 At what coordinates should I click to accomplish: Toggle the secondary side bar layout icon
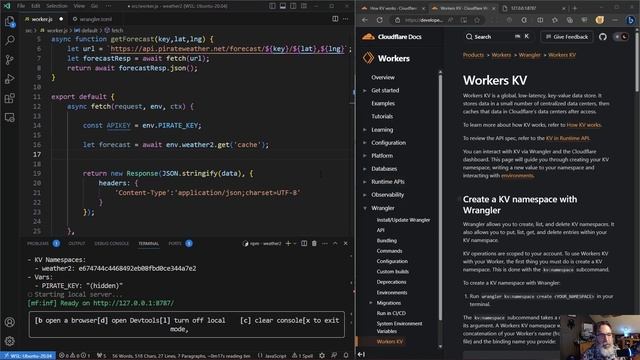293,6
